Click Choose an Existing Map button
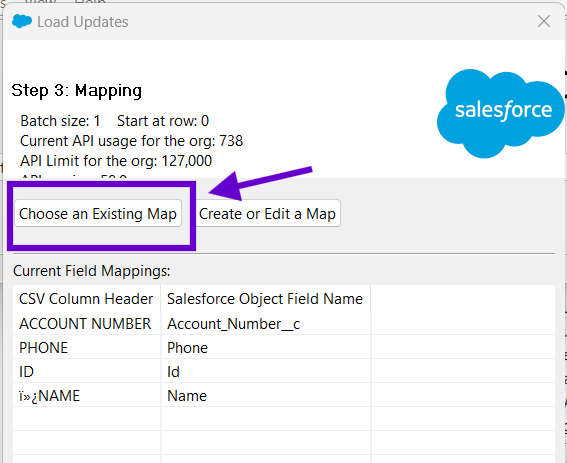The height and width of the screenshot is (463, 567). [x=98, y=213]
